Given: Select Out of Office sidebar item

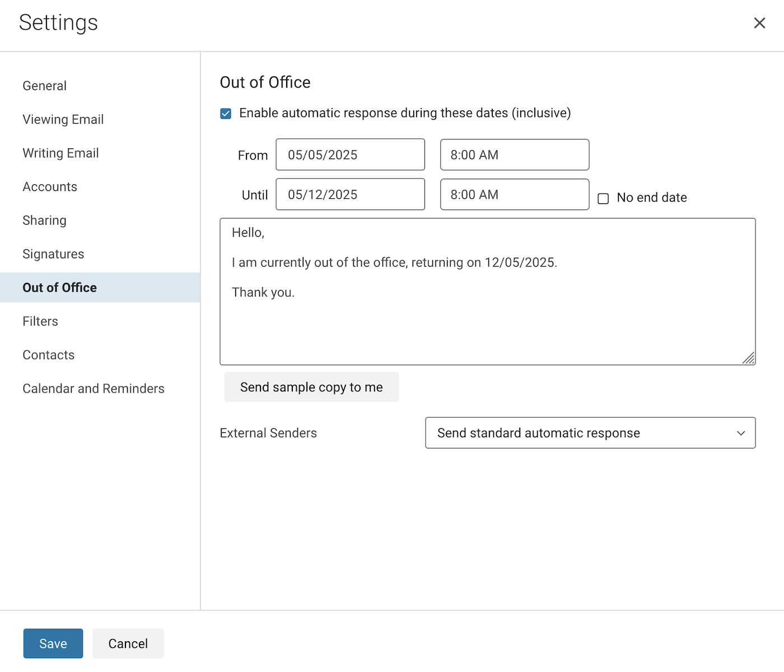Looking at the screenshot, I should 60,287.
